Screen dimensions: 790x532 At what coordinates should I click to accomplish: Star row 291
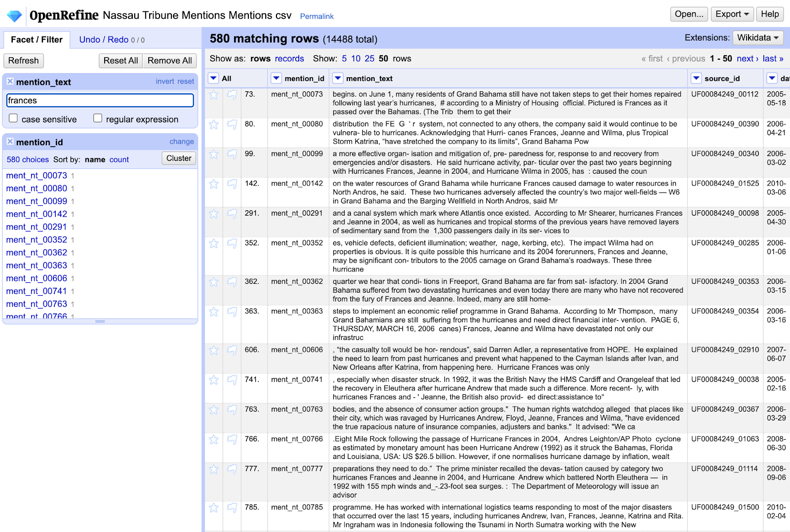click(214, 214)
